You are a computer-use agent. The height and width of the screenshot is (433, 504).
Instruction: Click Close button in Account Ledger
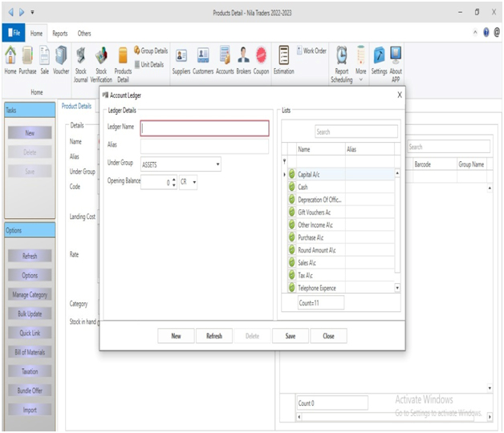point(328,336)
